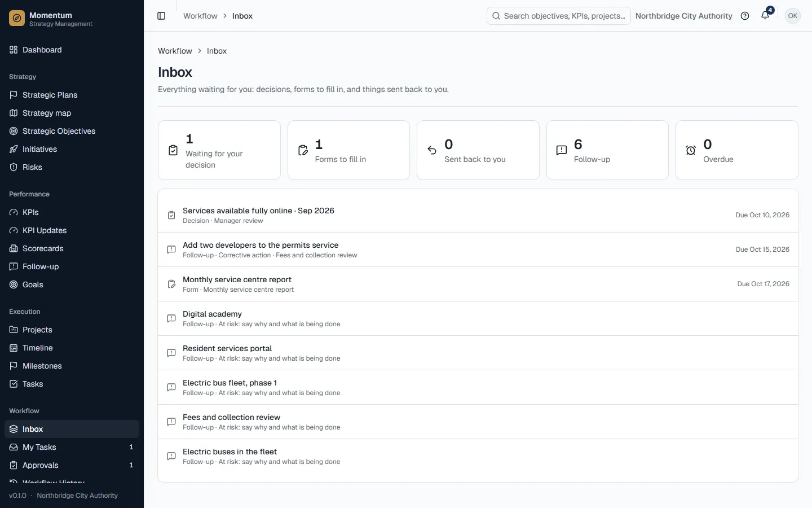
Task: Click the Dashboard grid icon
Action: (x=14, y=50)
